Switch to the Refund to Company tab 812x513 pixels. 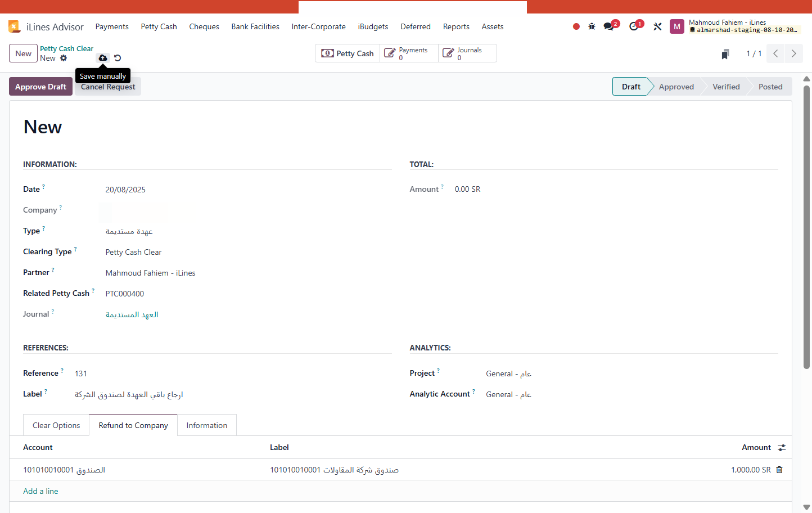[133, 425]
